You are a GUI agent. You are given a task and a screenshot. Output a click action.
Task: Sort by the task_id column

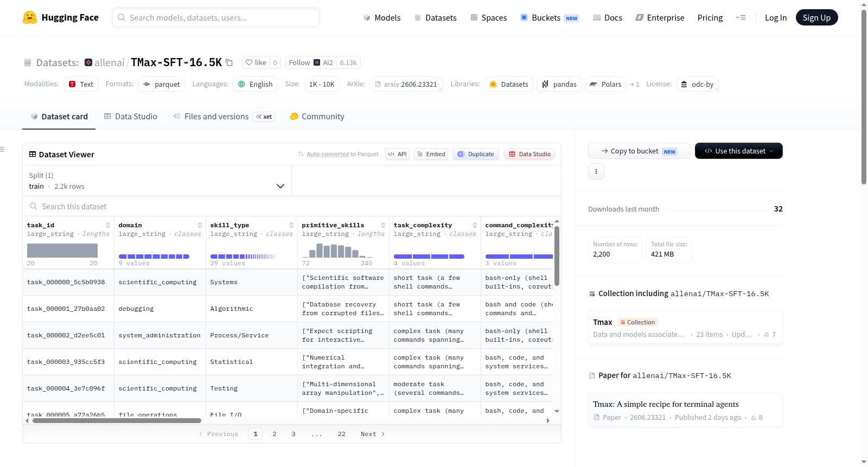(108, 225)
